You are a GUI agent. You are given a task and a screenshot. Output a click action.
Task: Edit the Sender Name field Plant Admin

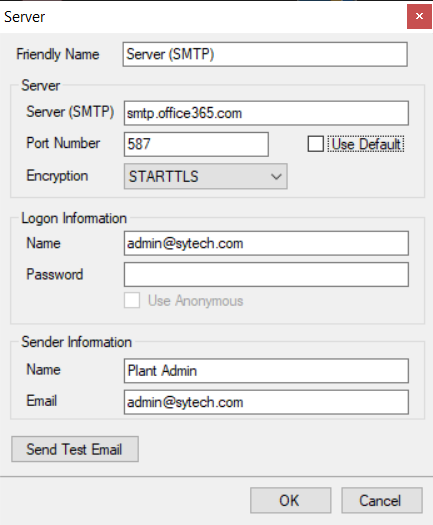tap(266, 371)
